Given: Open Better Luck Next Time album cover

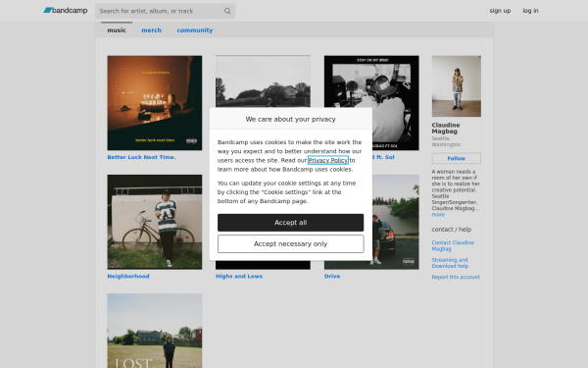Looking at the screenshot, I should coord(155,103).
